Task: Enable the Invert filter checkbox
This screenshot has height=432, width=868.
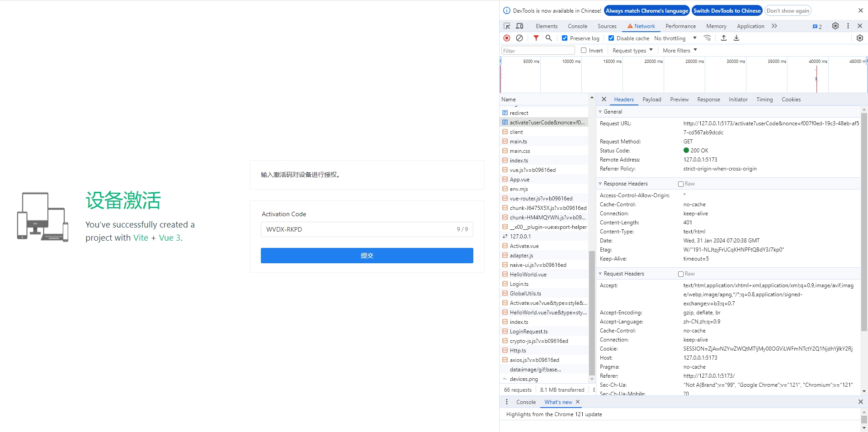Action: [x=584, y=51]
